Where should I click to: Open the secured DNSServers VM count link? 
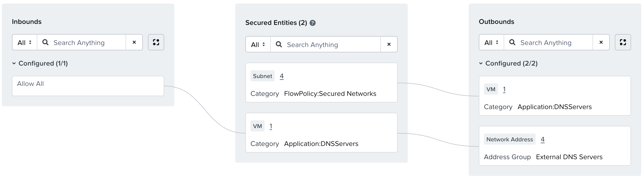[271, 126]
